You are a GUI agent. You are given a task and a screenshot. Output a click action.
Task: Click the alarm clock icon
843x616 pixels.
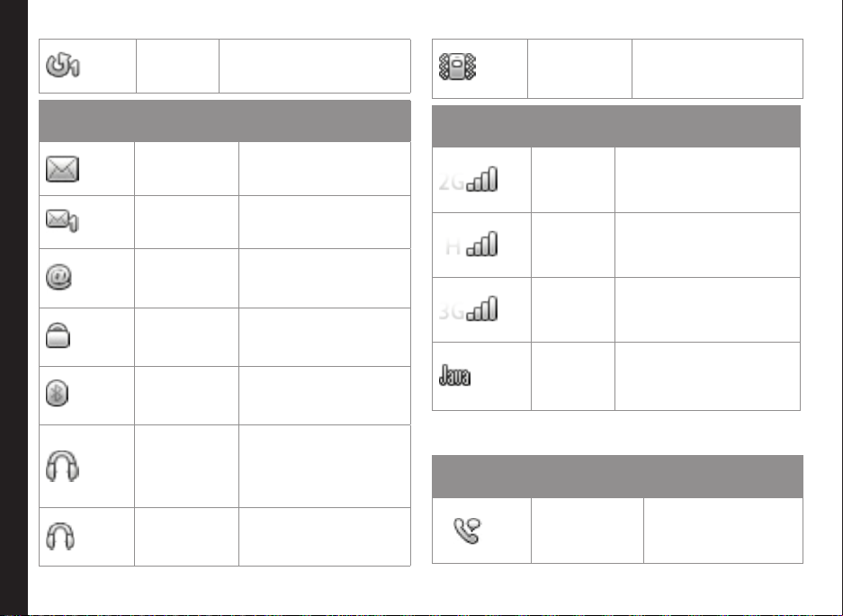click(63, 66)
